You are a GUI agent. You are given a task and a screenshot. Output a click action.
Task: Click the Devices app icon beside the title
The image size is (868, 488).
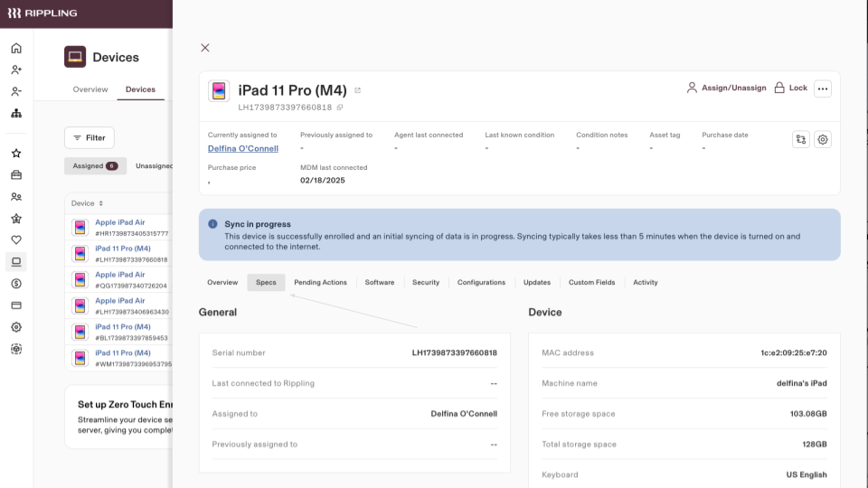(x=75, y=56)
